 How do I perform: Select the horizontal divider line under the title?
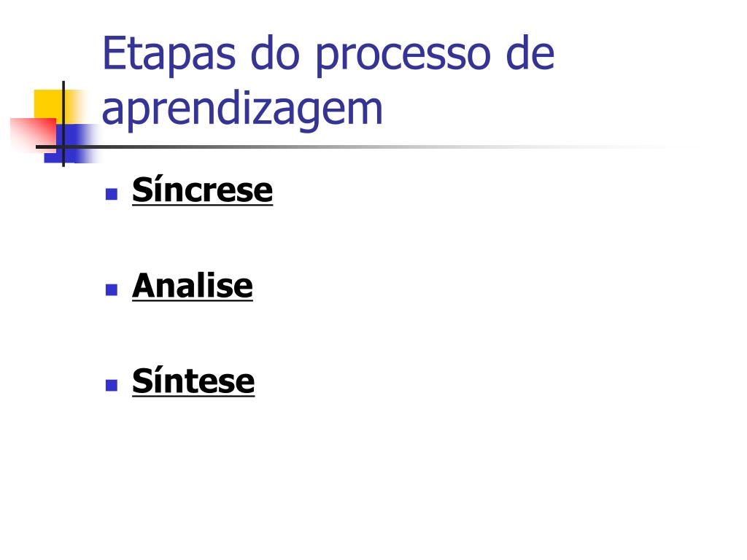click(x=365, y=147)
